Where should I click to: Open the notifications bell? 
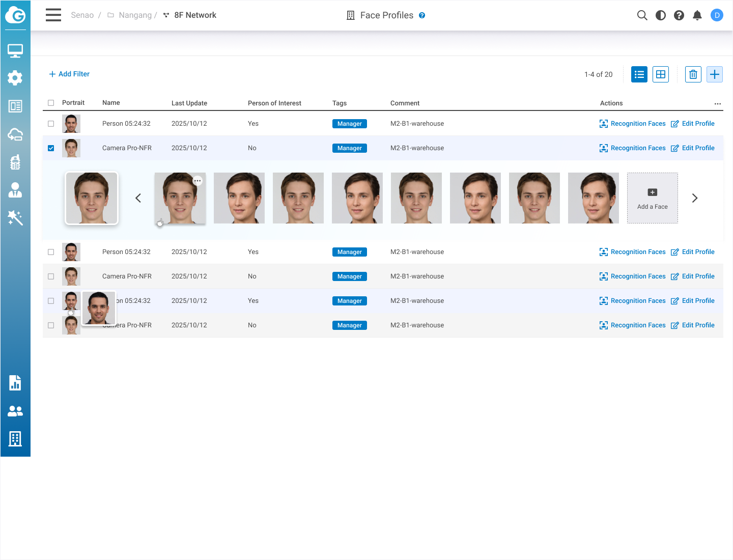tap(697, 15)
